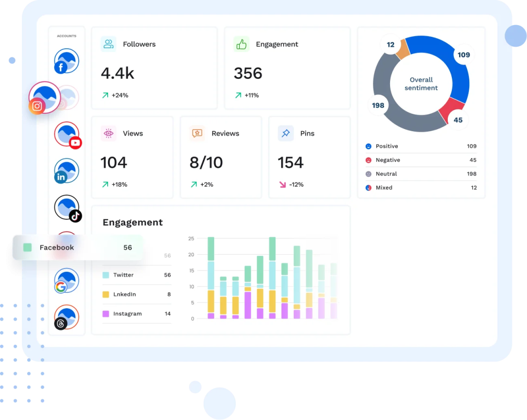Click the Pins -12% down arrow
Image resolution: width=527 pixels, height=420 pixels.
click(x=282, y=184)
